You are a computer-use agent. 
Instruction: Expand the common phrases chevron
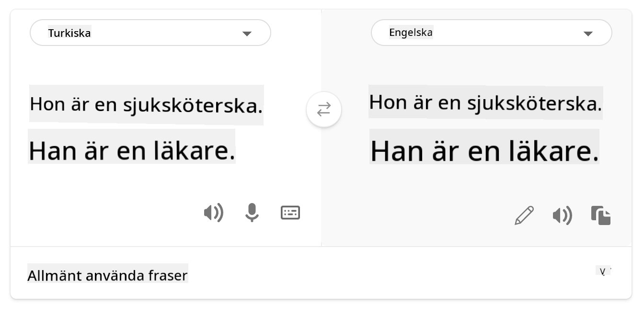pyautogui.click(x=603, y=271)
